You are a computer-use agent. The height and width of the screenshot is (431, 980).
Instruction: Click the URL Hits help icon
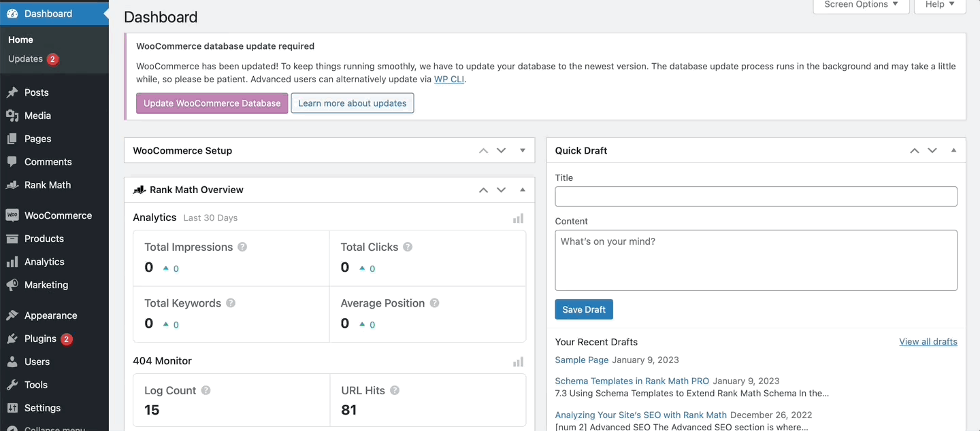click(395, 390)
